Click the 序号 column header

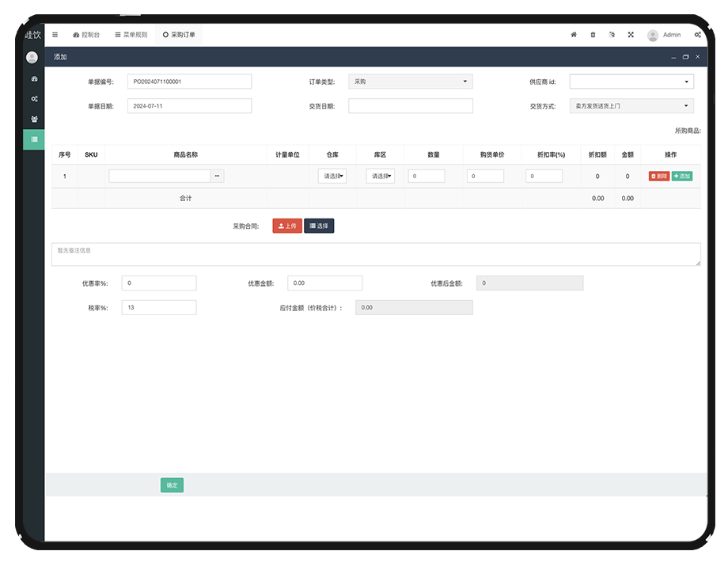point(65,154)
